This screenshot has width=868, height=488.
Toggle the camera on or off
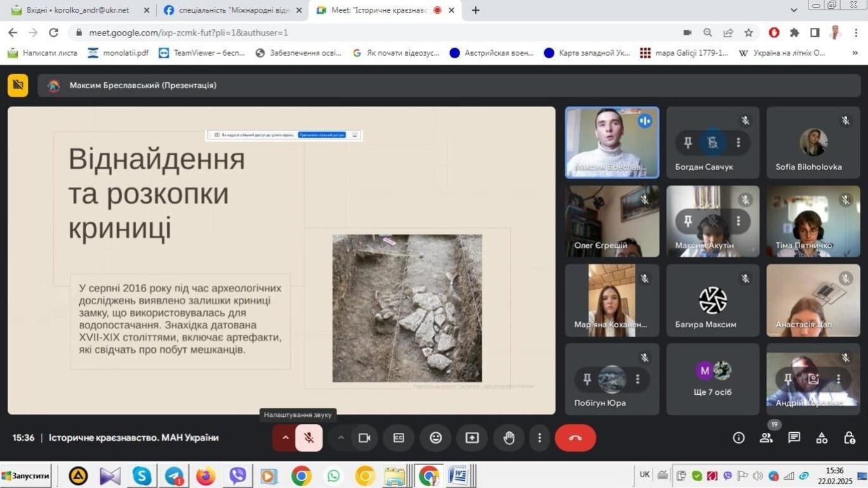364,438
